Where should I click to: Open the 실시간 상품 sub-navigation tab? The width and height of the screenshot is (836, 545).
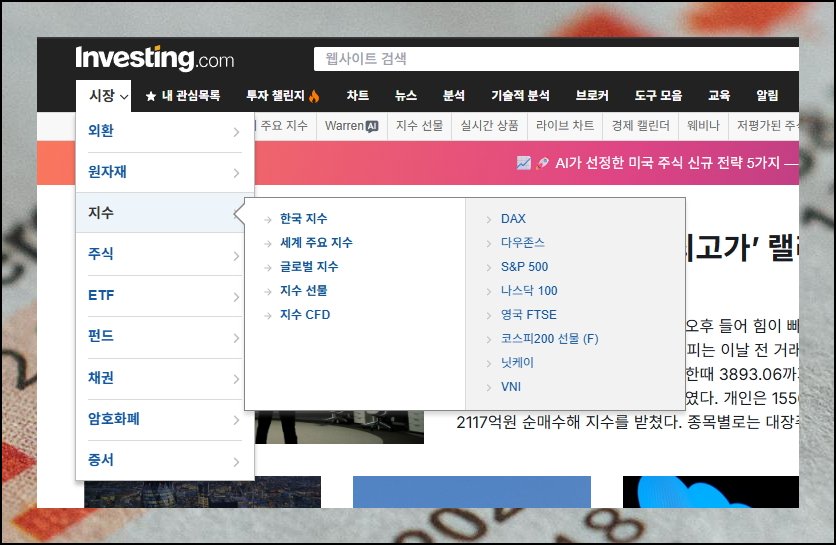coord(489,126)
